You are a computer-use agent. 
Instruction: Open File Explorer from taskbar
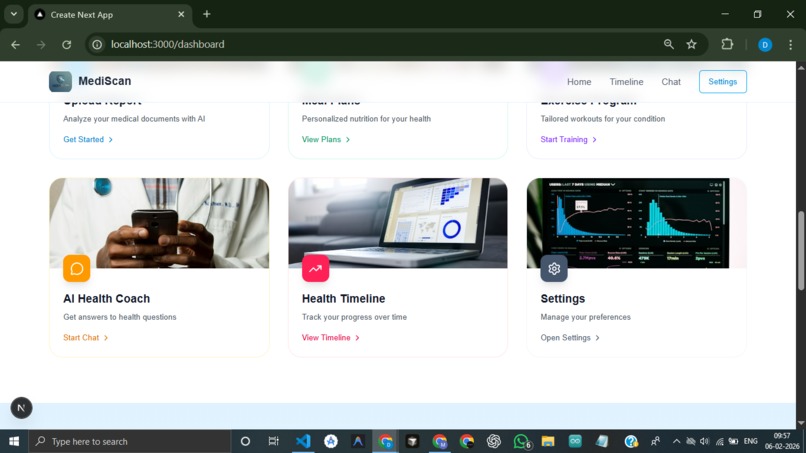click(548, 441)
